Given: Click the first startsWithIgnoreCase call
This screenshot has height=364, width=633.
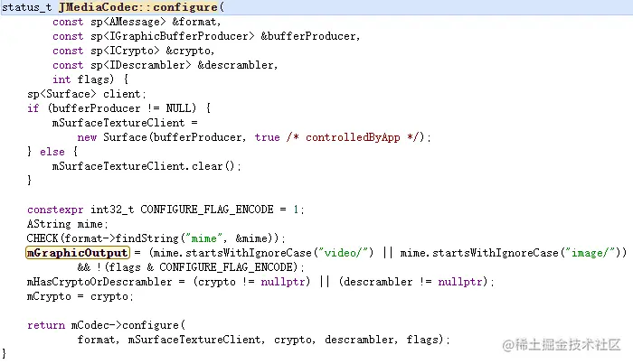Looking at the screenshot, I should click(249, 253).
